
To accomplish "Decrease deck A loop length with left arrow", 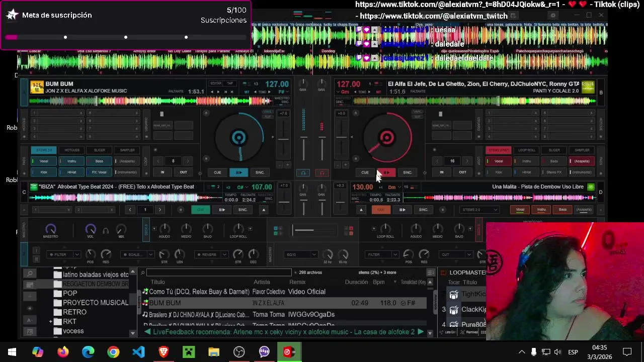I will pyautogui.click(x=158, y=161).
